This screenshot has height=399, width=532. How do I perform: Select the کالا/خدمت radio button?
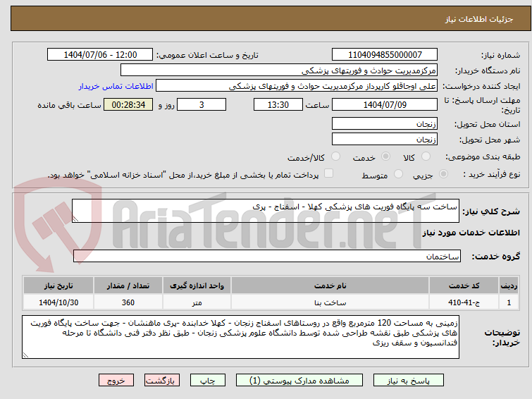coord(335,156)
